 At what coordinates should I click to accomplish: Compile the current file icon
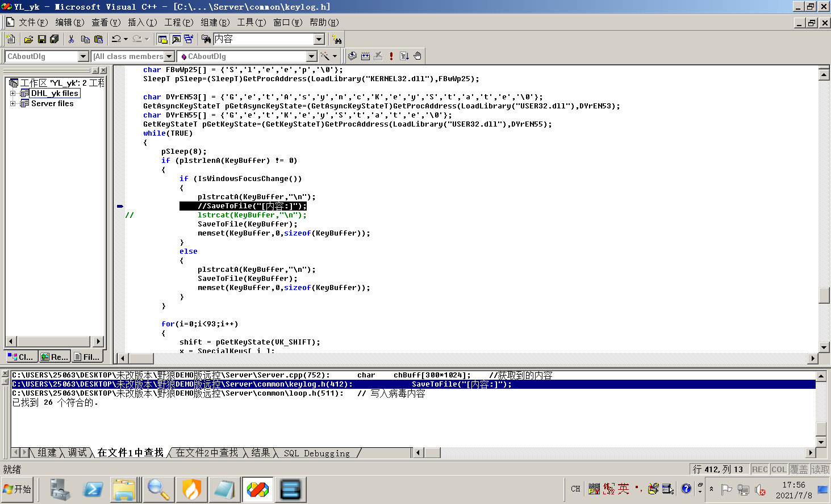tap(353, 56)
